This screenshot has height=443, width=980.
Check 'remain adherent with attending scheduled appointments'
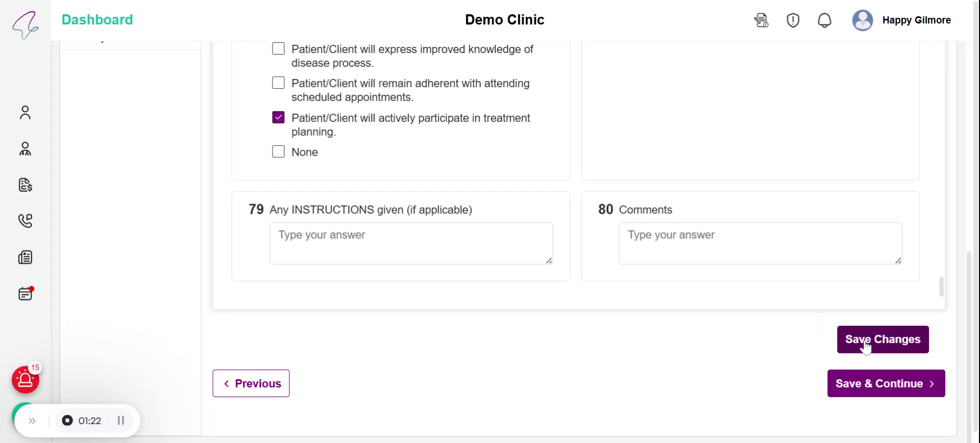click(x=278, y=83)
